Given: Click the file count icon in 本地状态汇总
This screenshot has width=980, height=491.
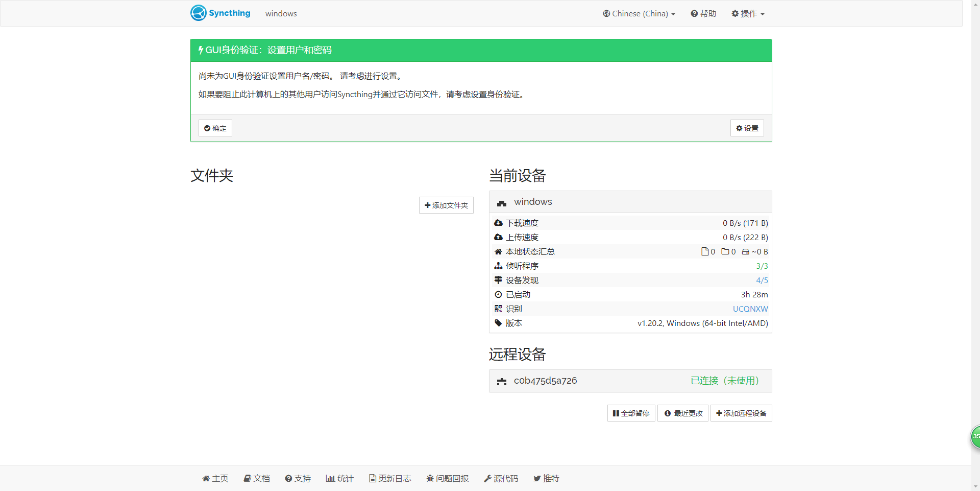Looking at the screenshot, I should point(705,251).
